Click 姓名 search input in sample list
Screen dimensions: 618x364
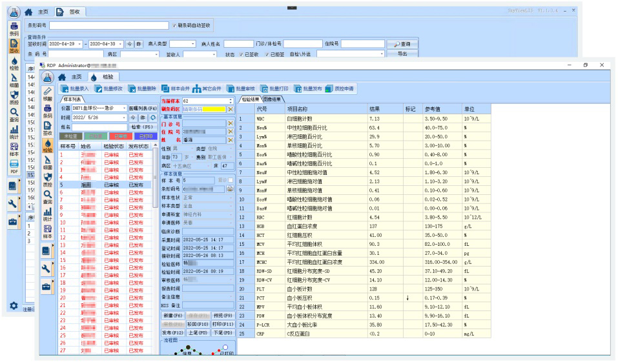pos(99,127)
